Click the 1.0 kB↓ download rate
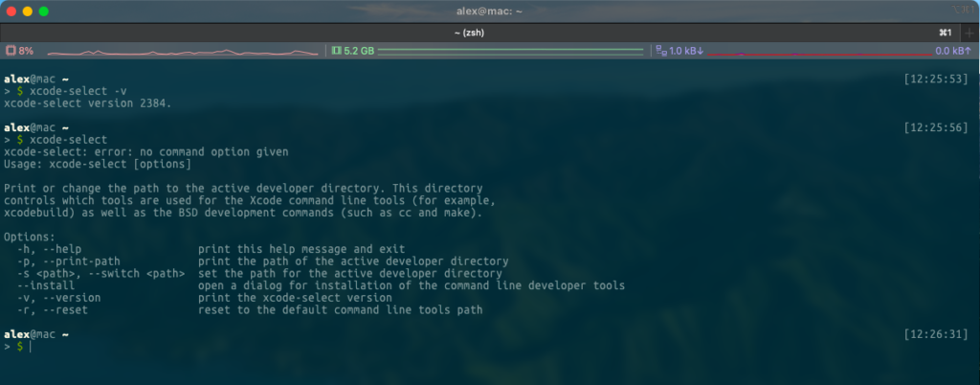The image size is (980, 385). click(x=686, y=51)
